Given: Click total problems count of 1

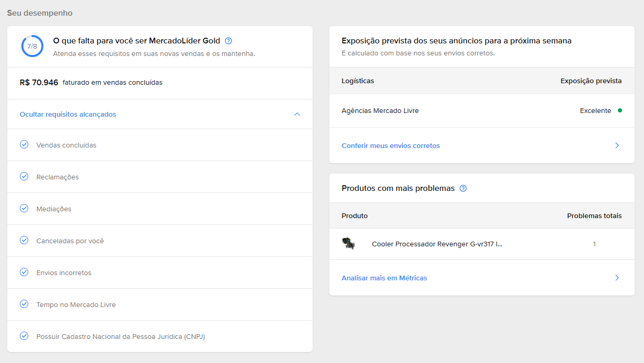Looking at the screenshot, I should pyautogui.click(x=594, y=244).
